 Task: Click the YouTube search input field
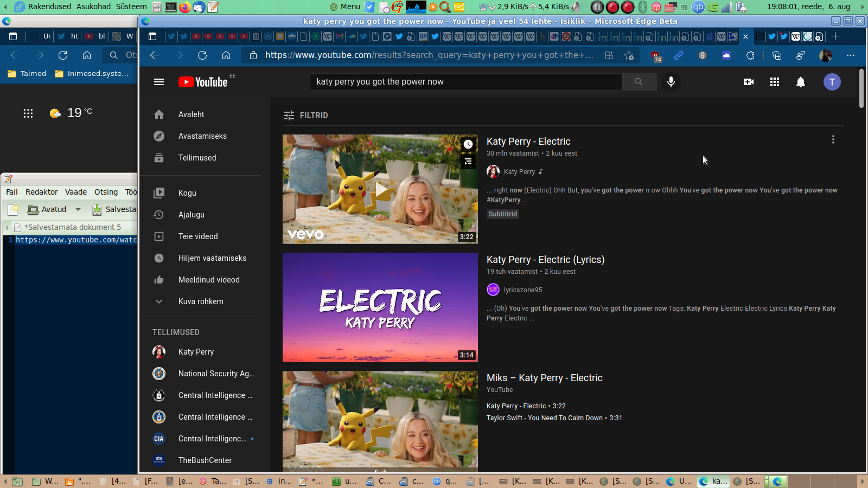pos(465,82)
